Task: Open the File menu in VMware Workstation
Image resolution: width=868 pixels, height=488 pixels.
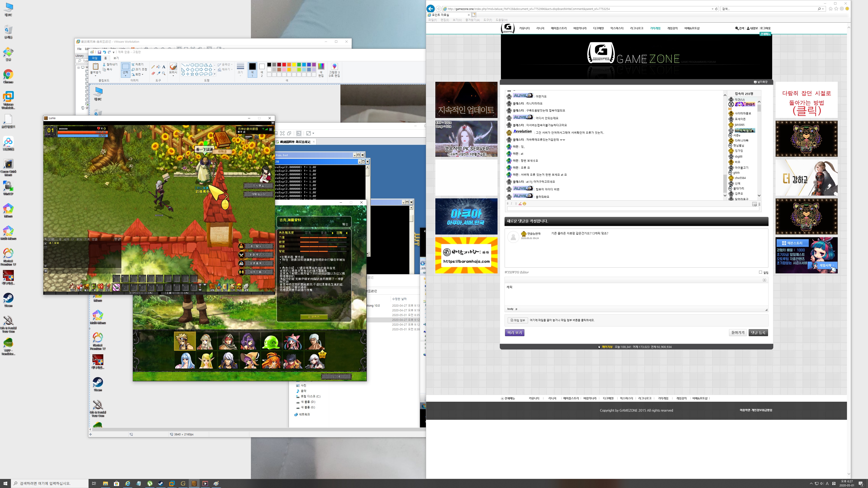Action: point(79,49)
